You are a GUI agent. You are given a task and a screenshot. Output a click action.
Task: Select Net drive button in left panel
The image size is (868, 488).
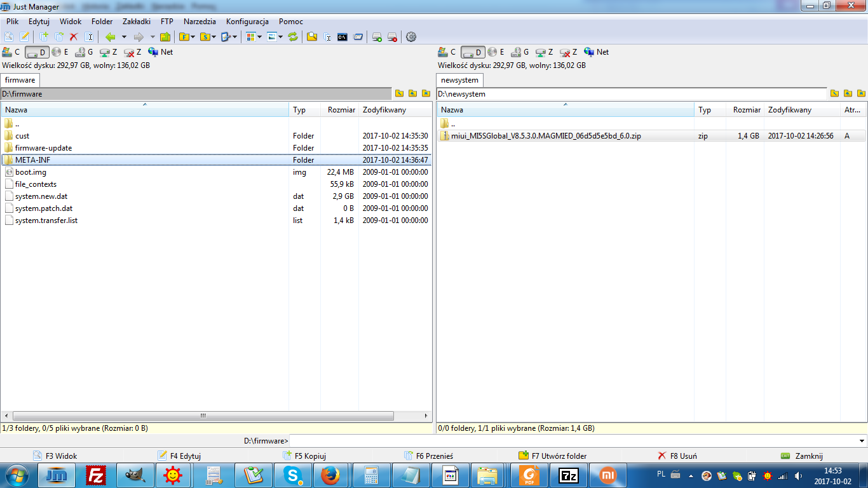coord(161,52)
